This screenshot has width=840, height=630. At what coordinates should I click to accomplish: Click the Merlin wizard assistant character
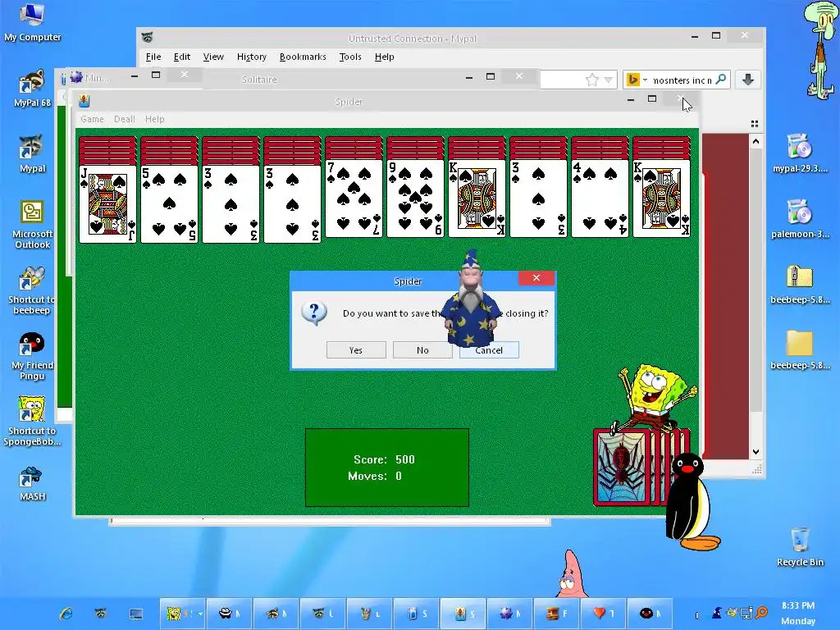tap(470, 300)
